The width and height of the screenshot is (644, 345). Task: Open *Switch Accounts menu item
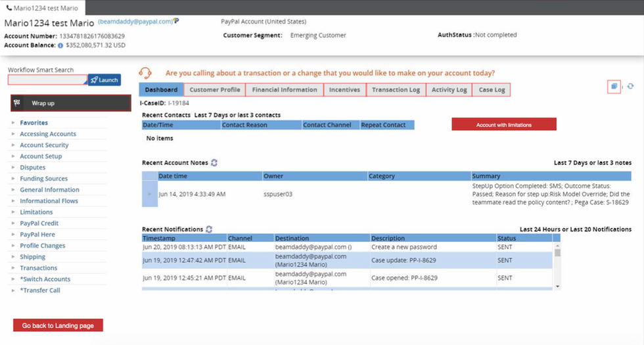click(45, 279)
